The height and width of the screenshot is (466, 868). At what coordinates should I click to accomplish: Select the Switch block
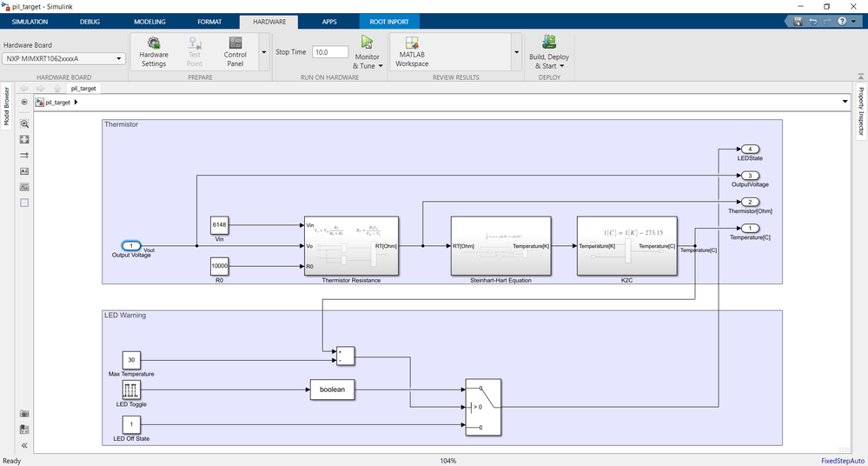pyautogui.click(x=483, y=407)
